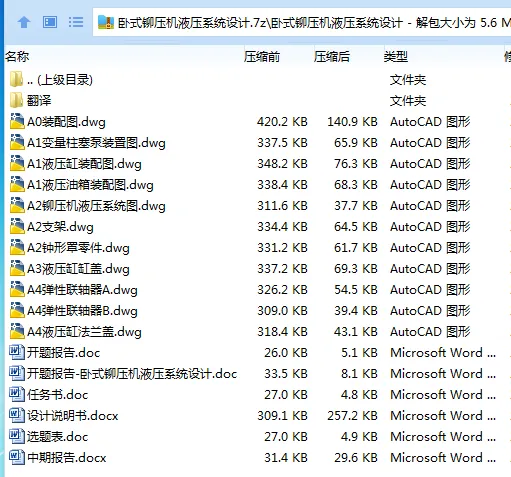Viewport: 511px width, 477px height.
Task: Click file name 任务书.doc
Action: click(x=57, y=395)
